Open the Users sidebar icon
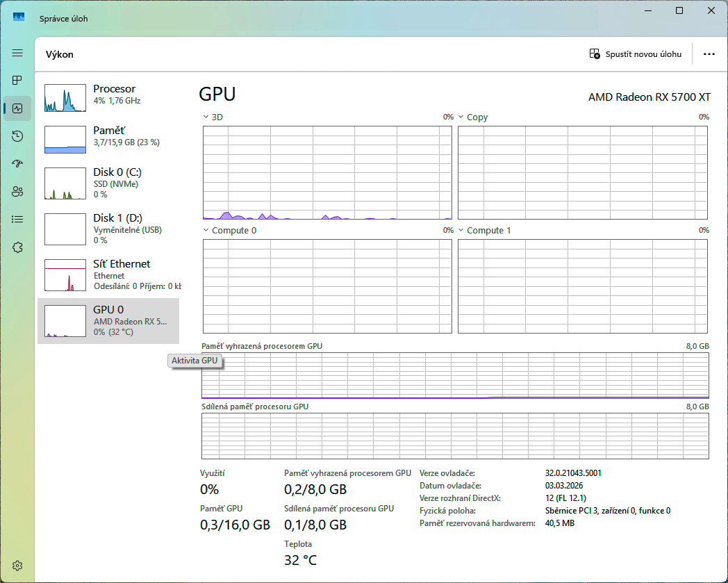728x583 pixels. (x=17, y=192)
